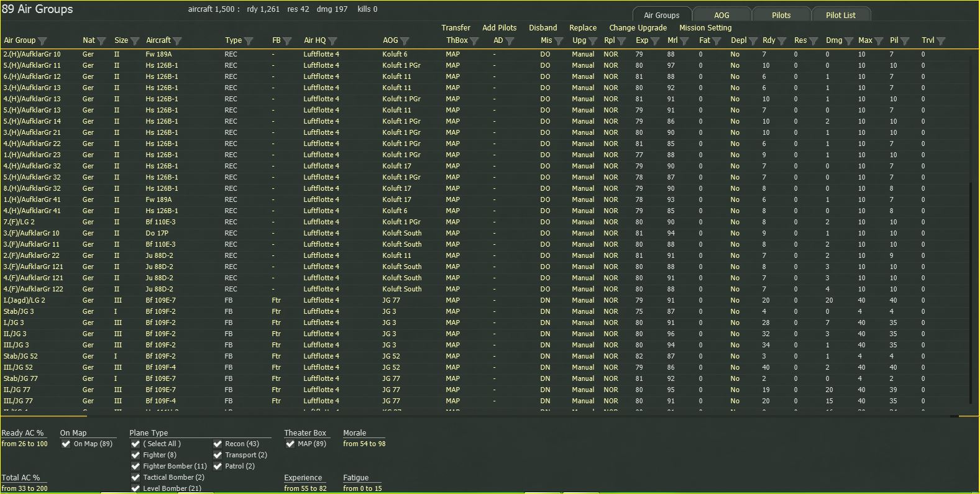
Task: Click the Add Pilots button
Action: tap(500, 28)
